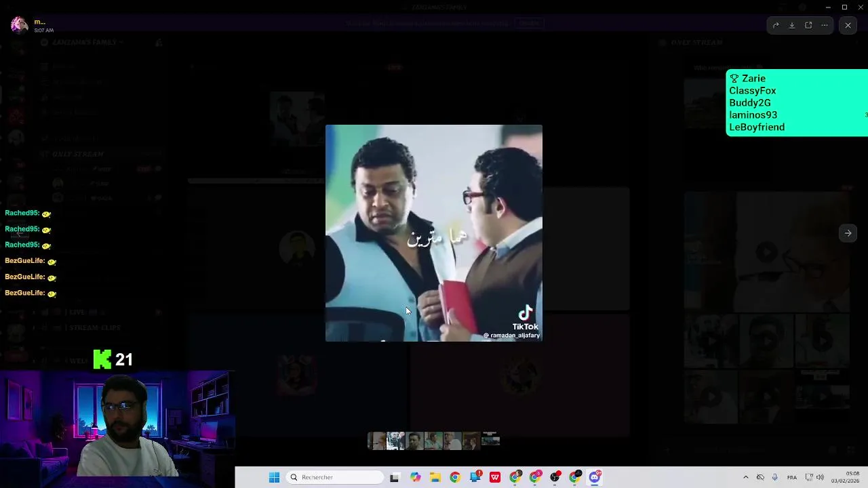Click the microphone tray icon

[774, 477]
